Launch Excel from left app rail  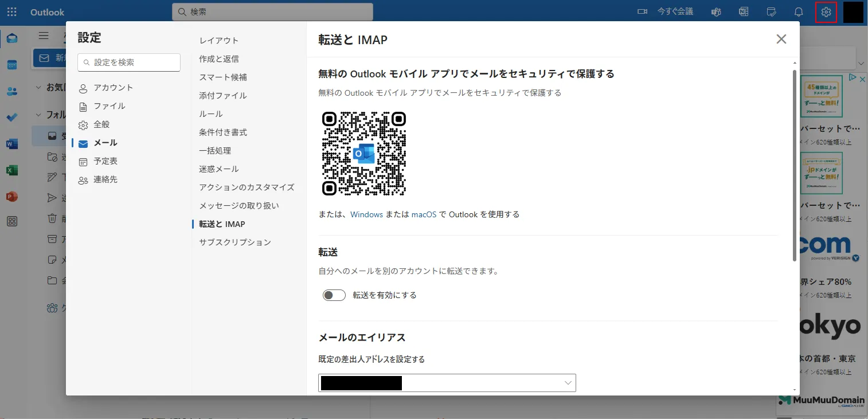coord(12,170)
